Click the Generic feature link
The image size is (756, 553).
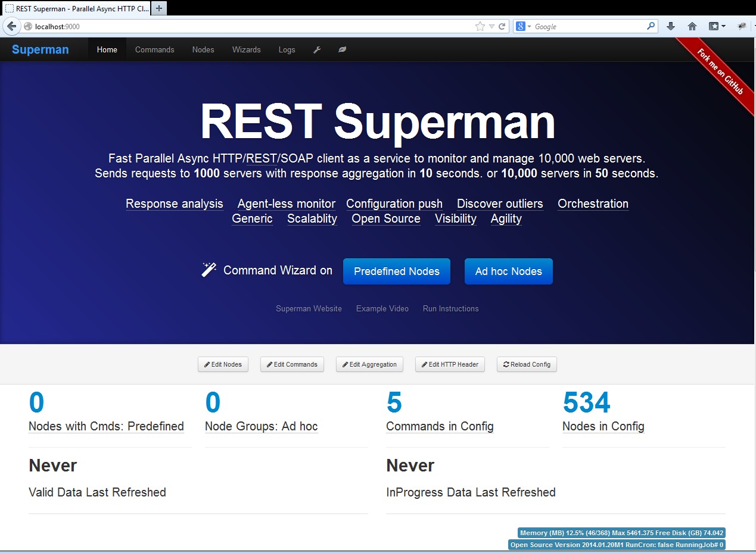pos(252,218)
